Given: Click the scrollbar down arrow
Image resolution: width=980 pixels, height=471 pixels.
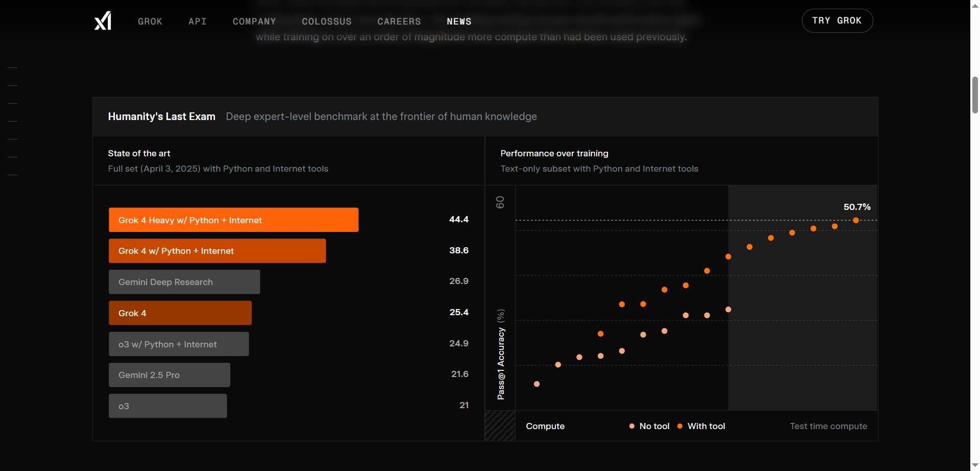Looking at the screenshot, I should coord(975,465).
